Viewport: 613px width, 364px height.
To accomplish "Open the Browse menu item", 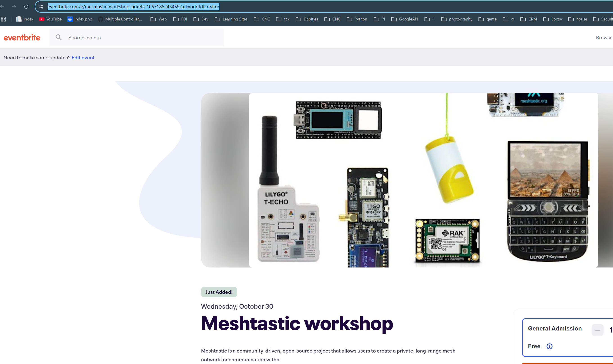I will tap(604, 38).
